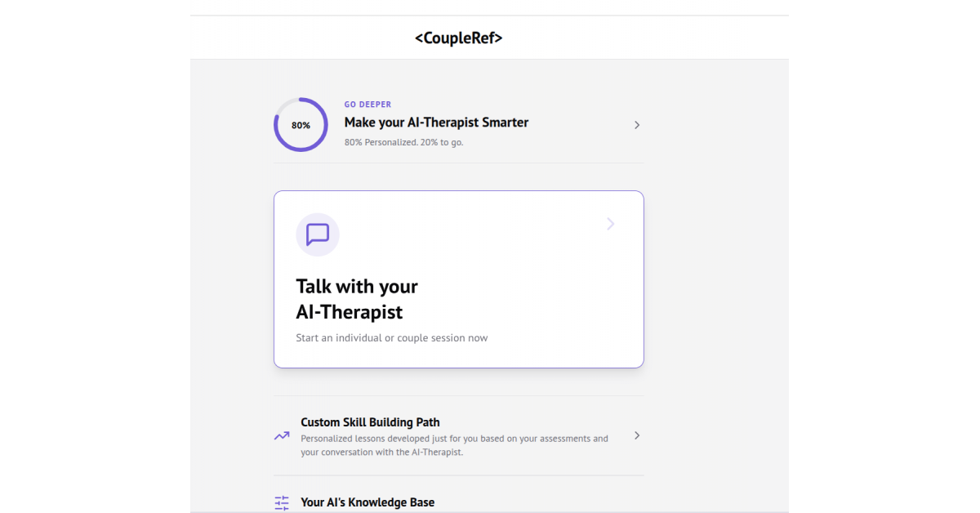Click the CoupleRef header title
The height and width of the screenshot is (513, 980).
tap(458, 38)
